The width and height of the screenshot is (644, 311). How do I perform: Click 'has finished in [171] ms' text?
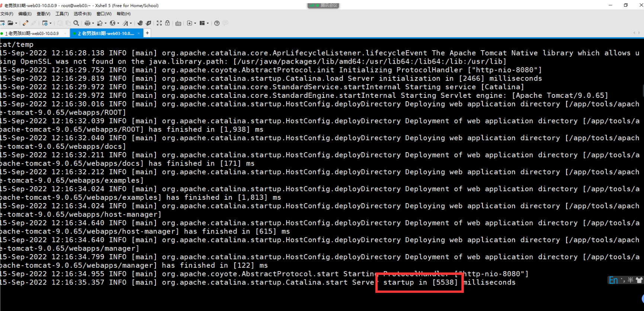coord(202,164)
